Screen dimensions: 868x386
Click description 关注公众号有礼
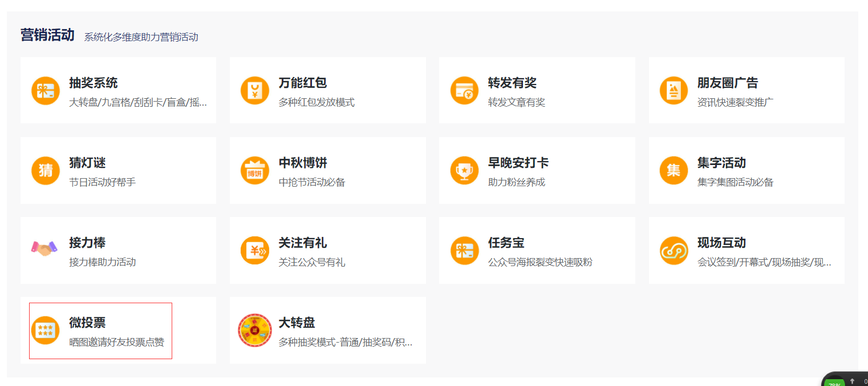click(311, 263)
